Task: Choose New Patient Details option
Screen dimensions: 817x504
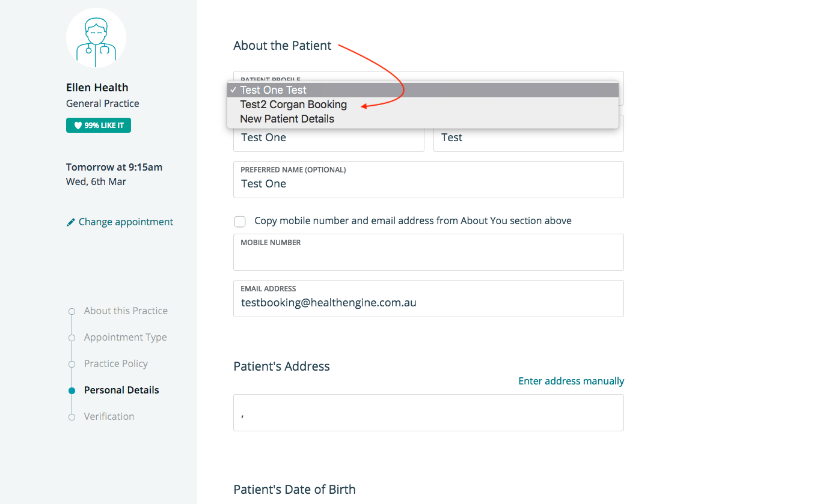Action: 287,119
